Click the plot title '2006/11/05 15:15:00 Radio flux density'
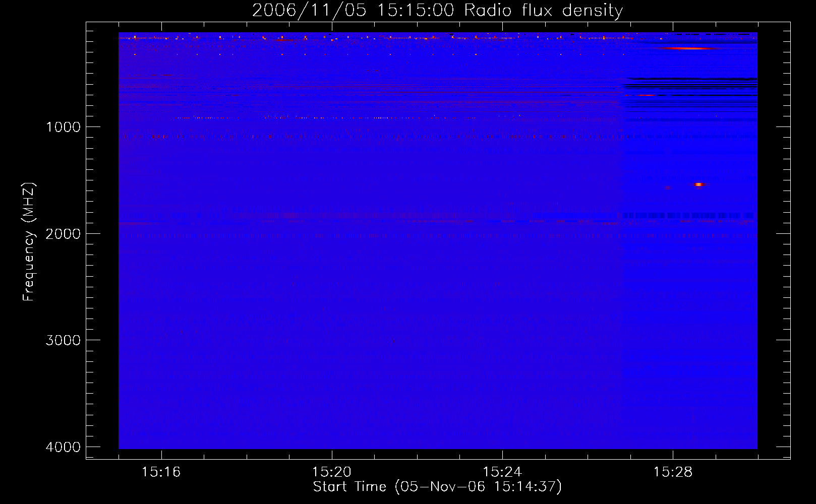Image resolution: width=816 pixels, height=504 pixels. pos(437,11)
